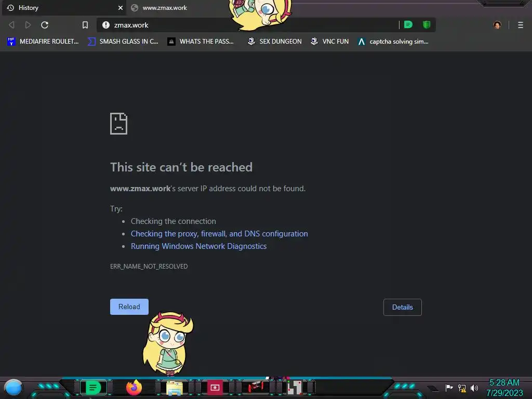Image resolution: width=532 pixels, height=399 pixels.
Task: Click the This site can't be reached heading
Action: click(x=181, y=167)
